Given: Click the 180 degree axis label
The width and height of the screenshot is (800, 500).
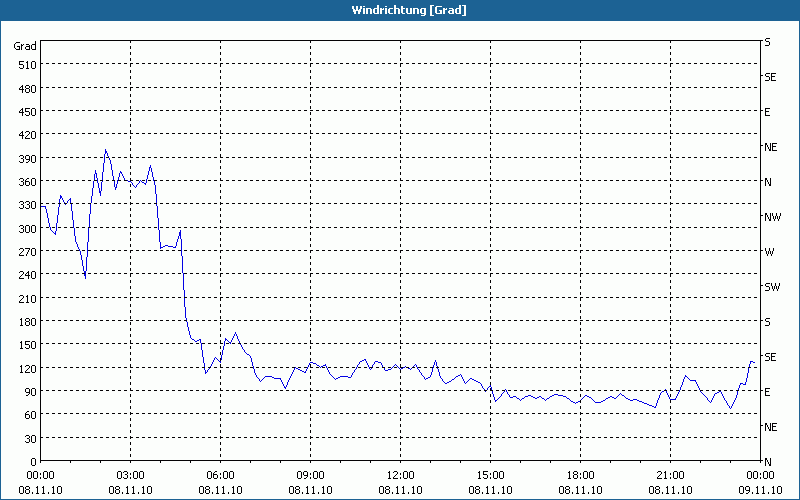Looking at the screenshot, I should point(28,322).
